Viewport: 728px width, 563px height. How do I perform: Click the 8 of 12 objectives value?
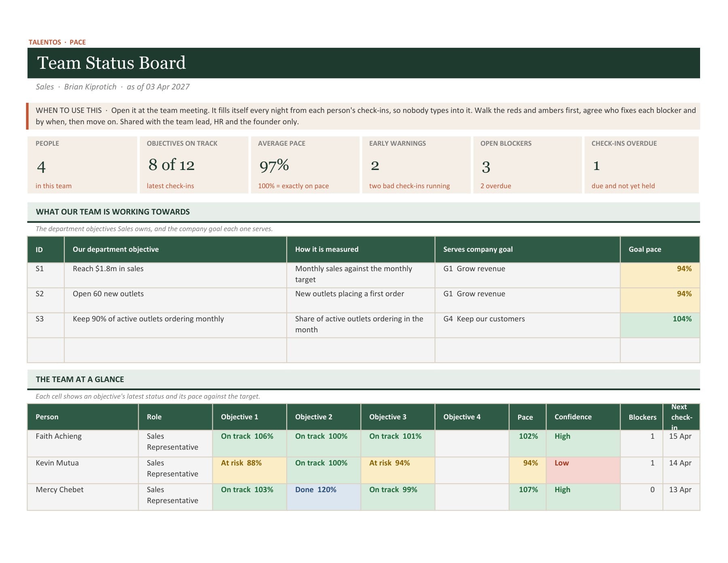[171, 165]
